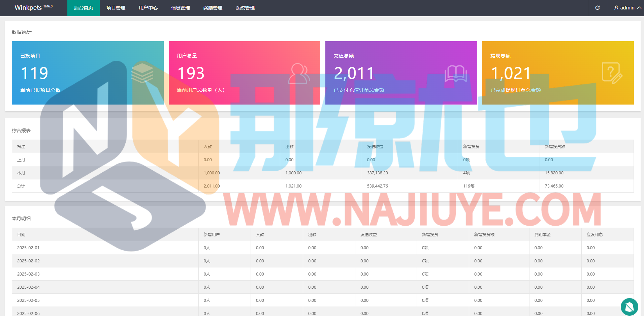
Task: Click the stacked layers icon in 已投项目 card
Action: pos(142,73)
